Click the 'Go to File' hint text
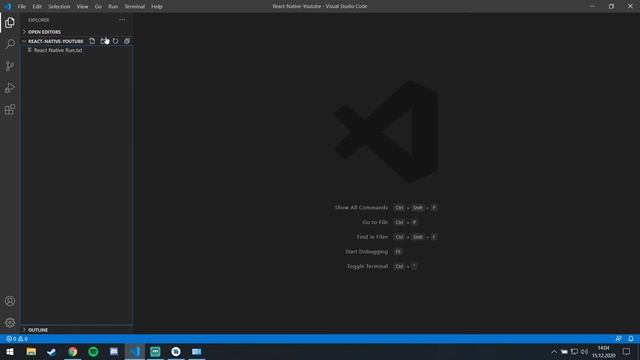 click(x=375, y=222)
